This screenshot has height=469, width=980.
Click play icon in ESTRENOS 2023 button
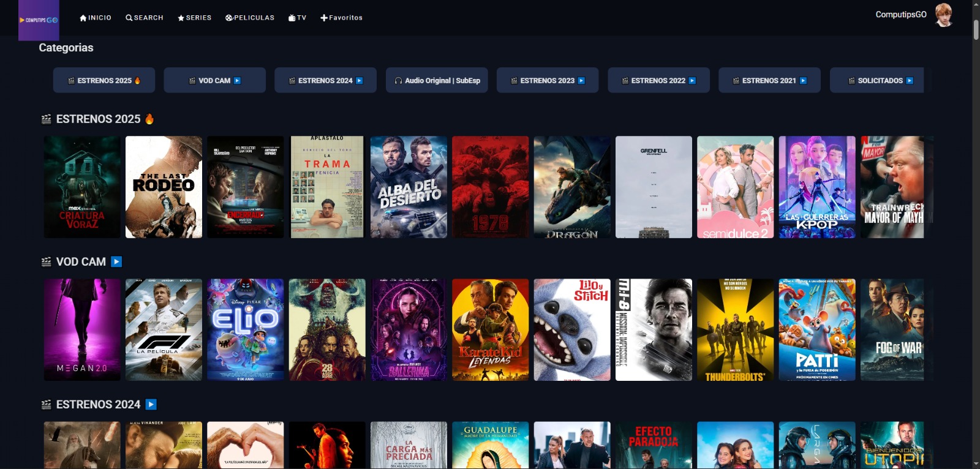pyautogui.click(x=581, y=81)
